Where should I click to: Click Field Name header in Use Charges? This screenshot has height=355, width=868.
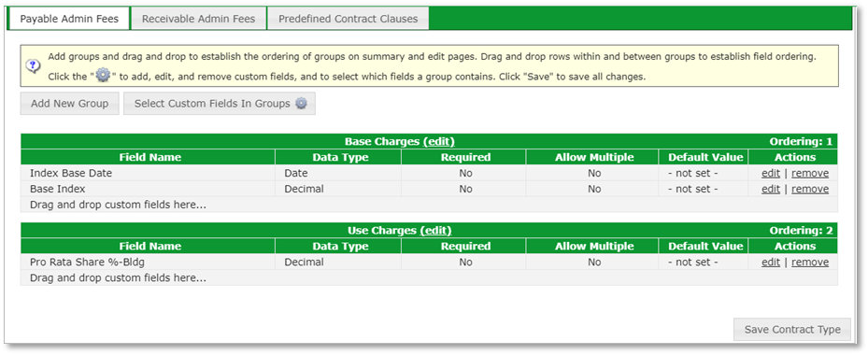point(149,247)
